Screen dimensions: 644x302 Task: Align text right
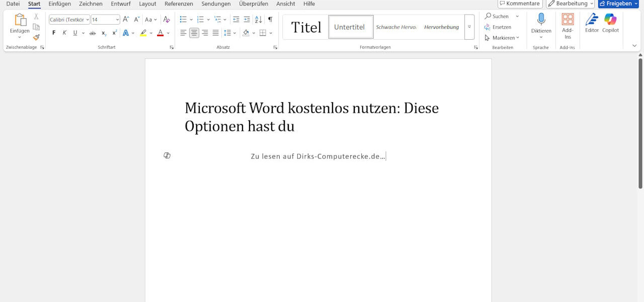[205, 33]
